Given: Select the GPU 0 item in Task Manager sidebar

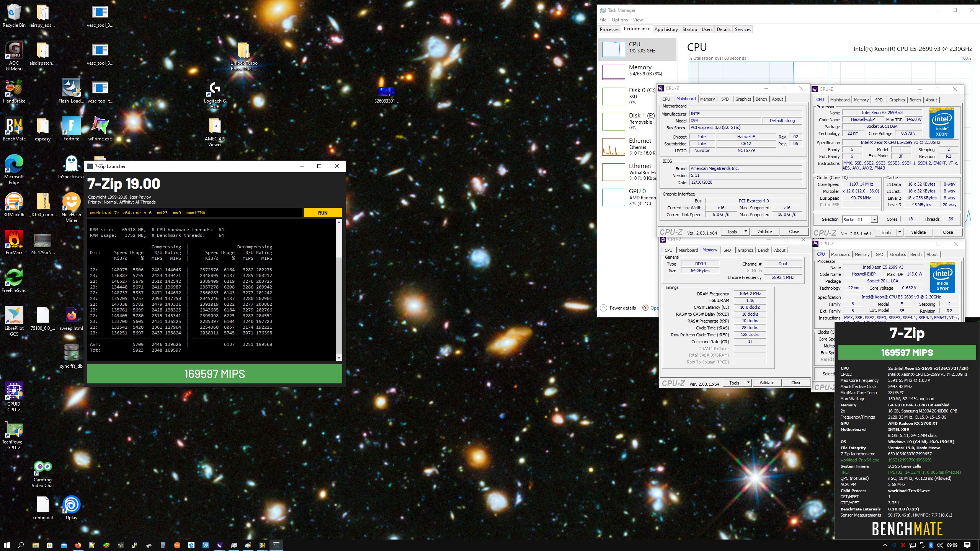Looking at the screenshot, I should (x=637, y=197).
